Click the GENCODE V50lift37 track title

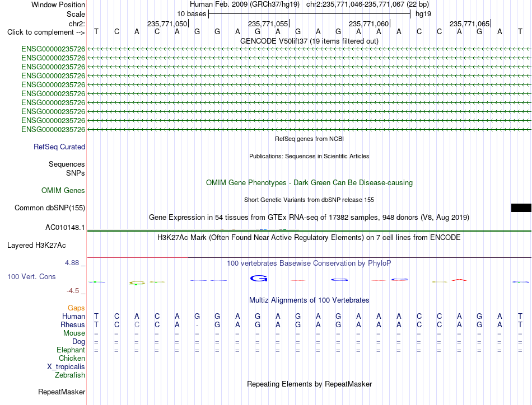point(310,41)
